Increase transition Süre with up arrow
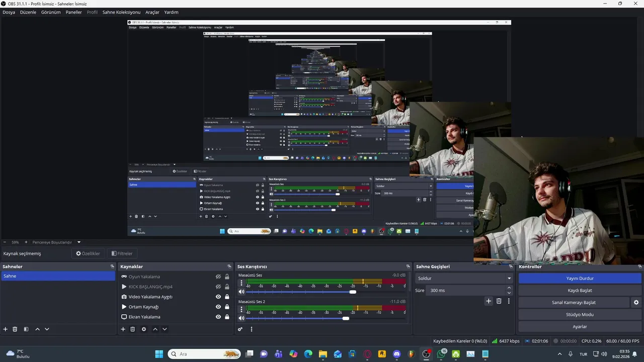 click(509, 288)
